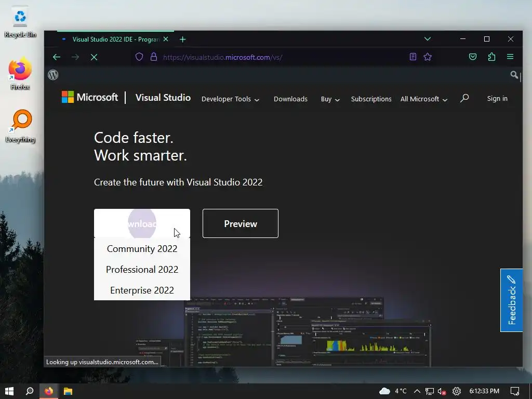Stop loading the page

(94, 57)
